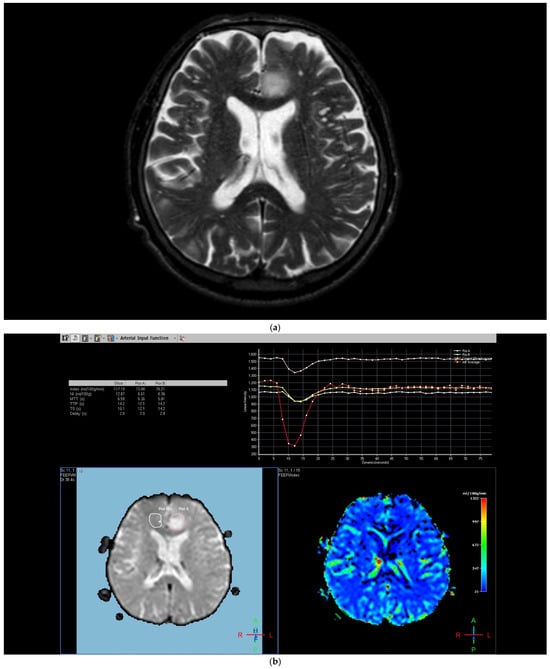This screenshot has height=669, width=550.
Task: Click the color perfusion map image
Action: pos(387,561)
